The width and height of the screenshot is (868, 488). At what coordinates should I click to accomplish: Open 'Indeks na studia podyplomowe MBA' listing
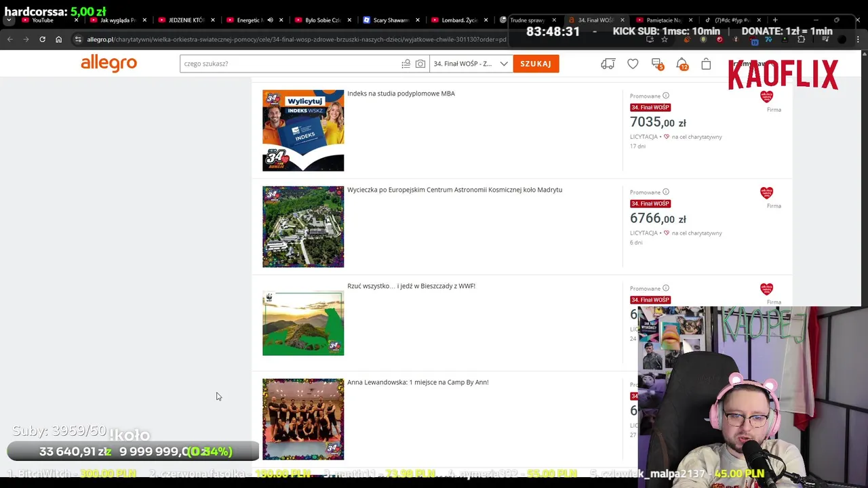click(x=401, y=94)
